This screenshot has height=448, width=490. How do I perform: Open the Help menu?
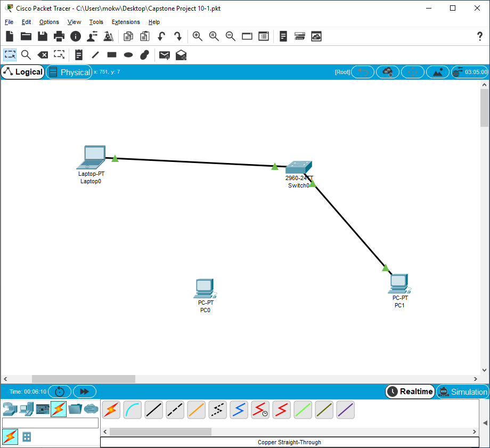pyautogui.click(x=154, y=22)
